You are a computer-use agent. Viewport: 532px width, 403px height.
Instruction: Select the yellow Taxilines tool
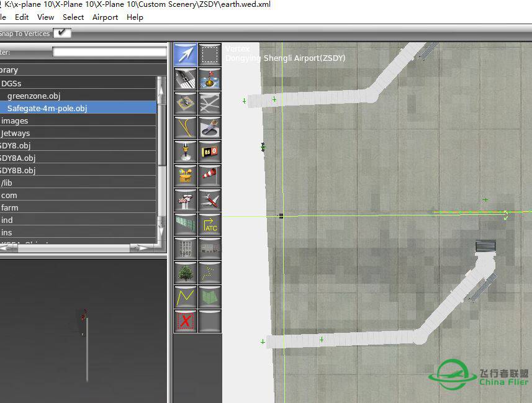[185, 127]
